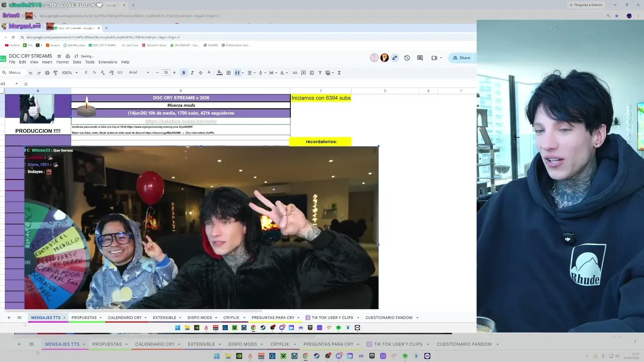Viewport: 644px width, 362px height.
Task: Start a Meet call with camera icon
Action: click(434, 58)
